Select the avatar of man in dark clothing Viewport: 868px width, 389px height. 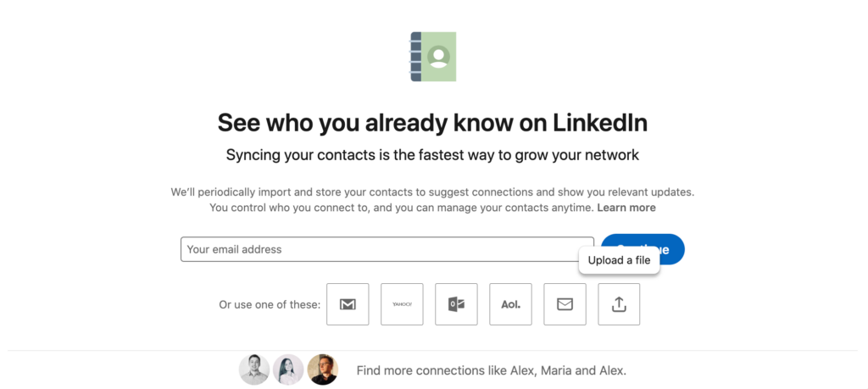tap(323, 370)
